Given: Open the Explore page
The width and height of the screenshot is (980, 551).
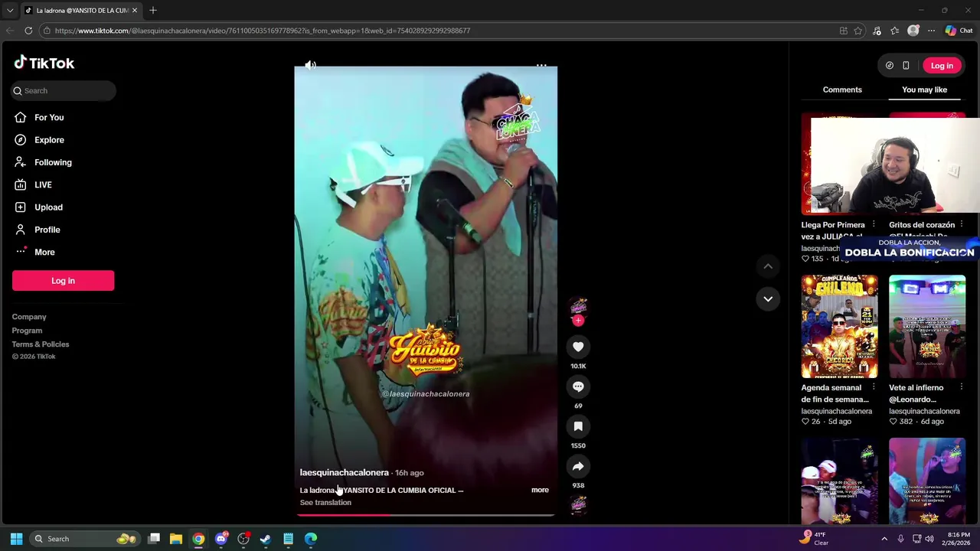Looking at the screenshot, I should point(49,140).
